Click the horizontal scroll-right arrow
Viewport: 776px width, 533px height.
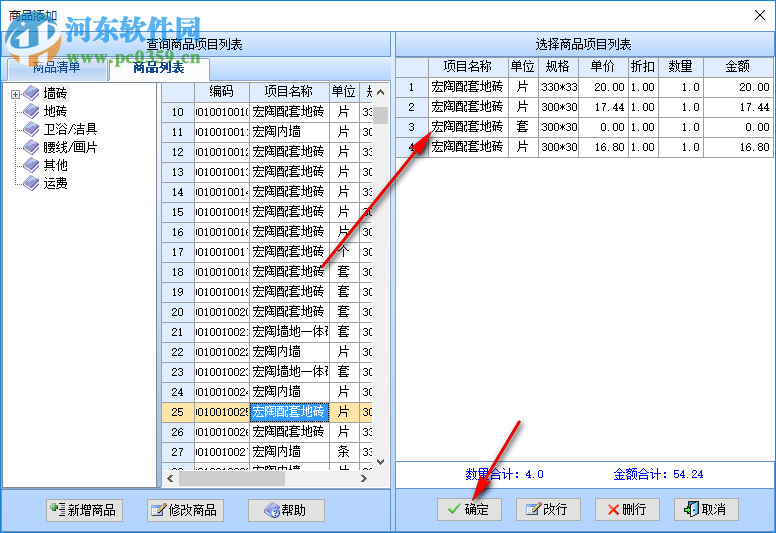click(x=364, y=478)
